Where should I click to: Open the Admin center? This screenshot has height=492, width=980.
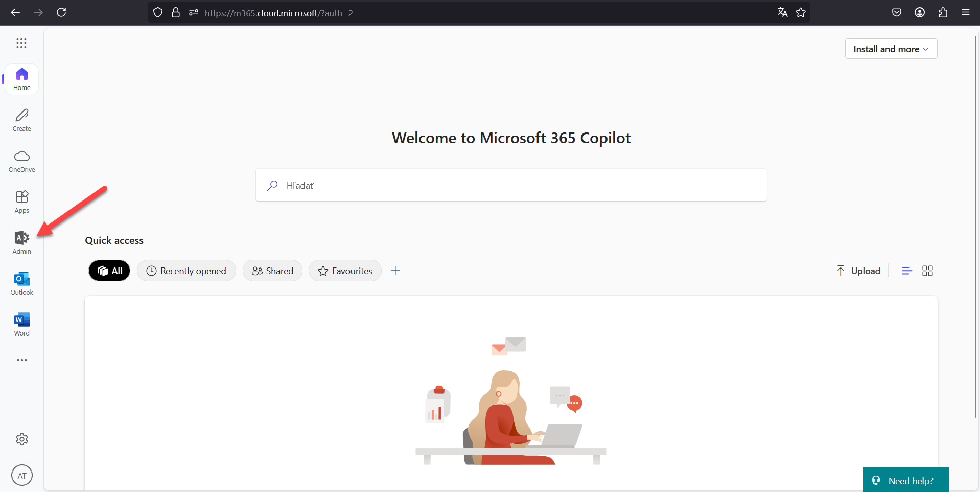point(21,243)
